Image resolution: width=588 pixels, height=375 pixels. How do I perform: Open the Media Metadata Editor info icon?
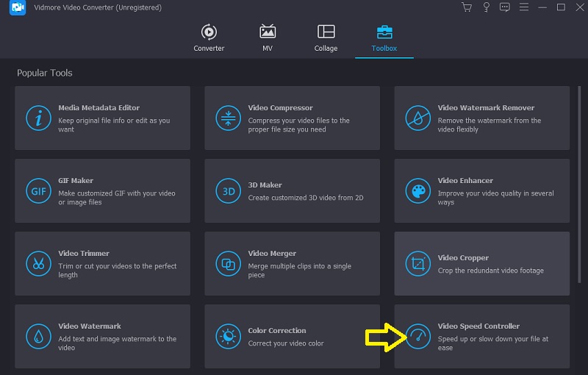tap(38, 118)
